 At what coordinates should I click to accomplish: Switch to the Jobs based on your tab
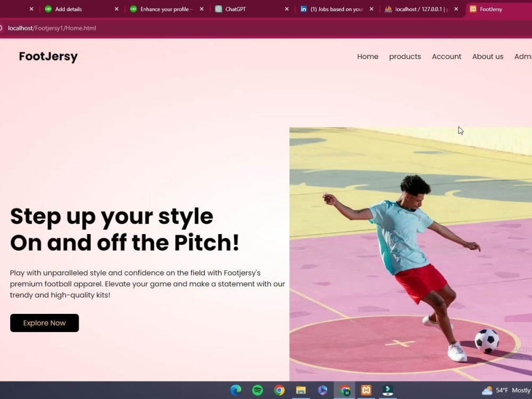336,9
